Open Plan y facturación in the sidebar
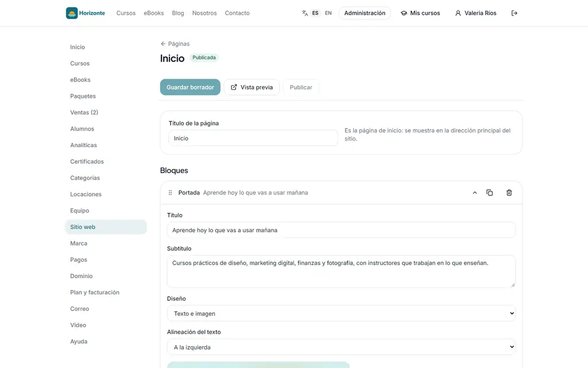The image size is (588, 368). [x=106, y=292]
